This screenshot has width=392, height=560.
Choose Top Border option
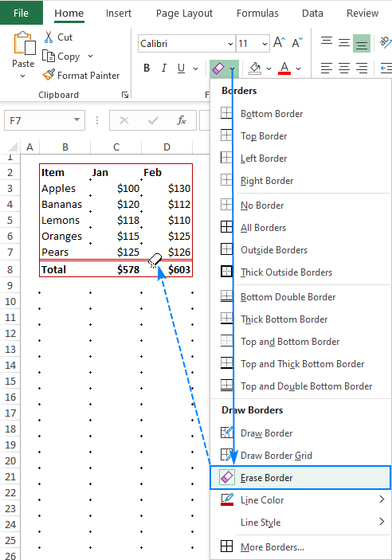click(x=300, y=136)
